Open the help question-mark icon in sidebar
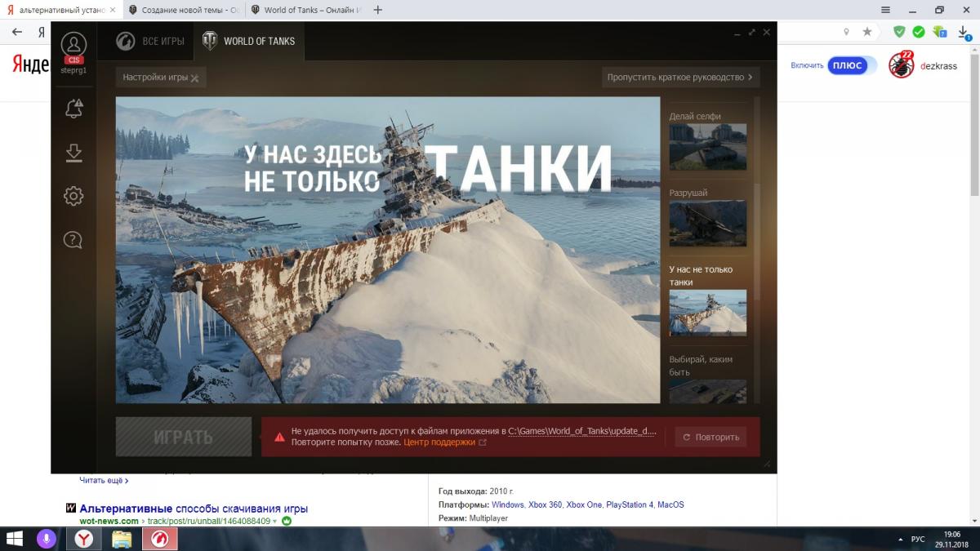Screen dimensions: 980x551 [x=73, y=239]
